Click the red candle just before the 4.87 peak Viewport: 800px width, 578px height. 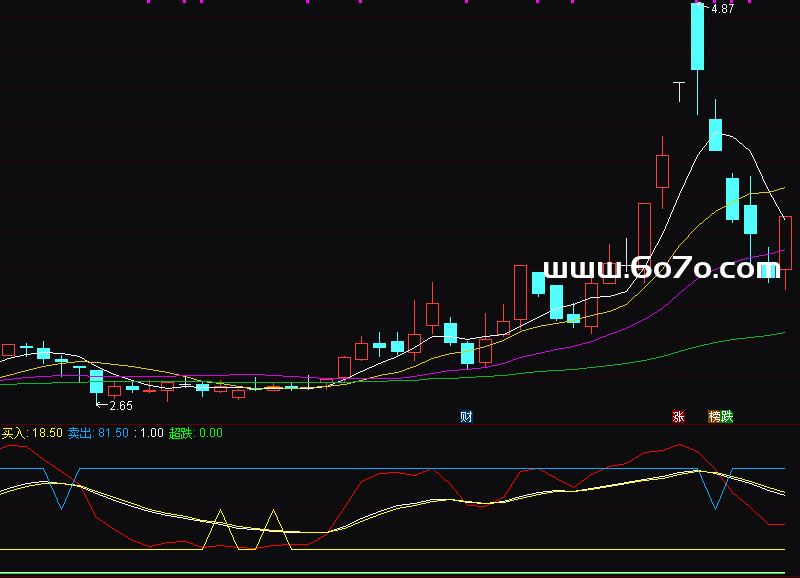pyautogui.click(x=661, y=171)
